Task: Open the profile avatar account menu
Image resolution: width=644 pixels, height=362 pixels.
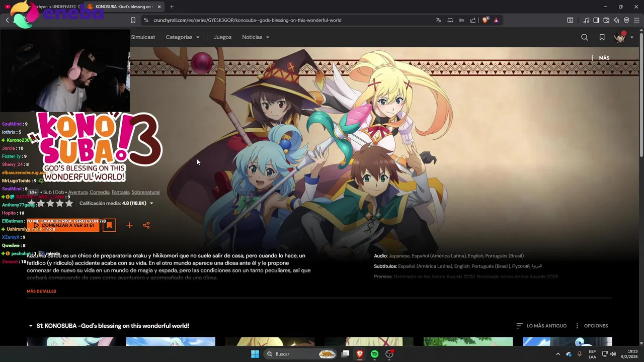Action: tap(623, 37)
